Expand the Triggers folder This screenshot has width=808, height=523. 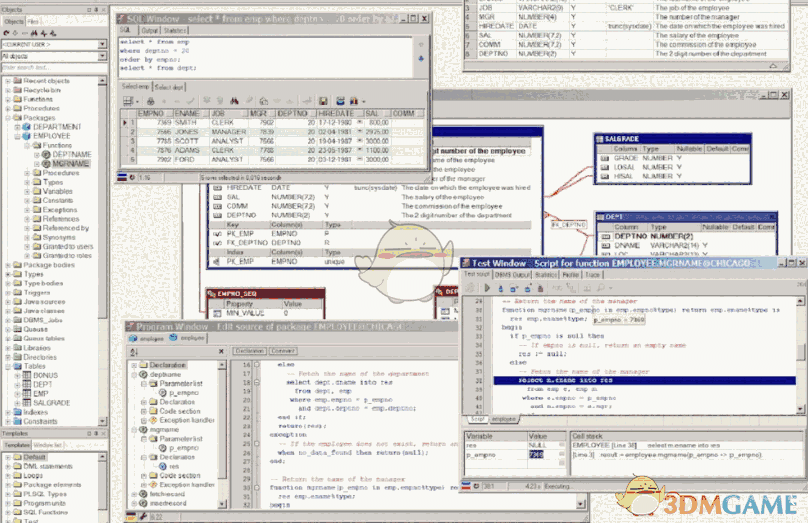click(8, 293)
